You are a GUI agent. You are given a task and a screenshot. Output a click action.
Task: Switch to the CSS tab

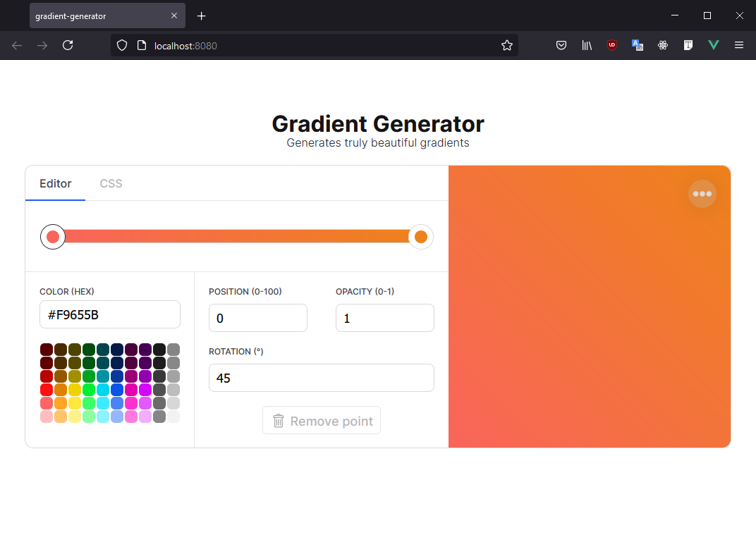(x=111, y=183)
